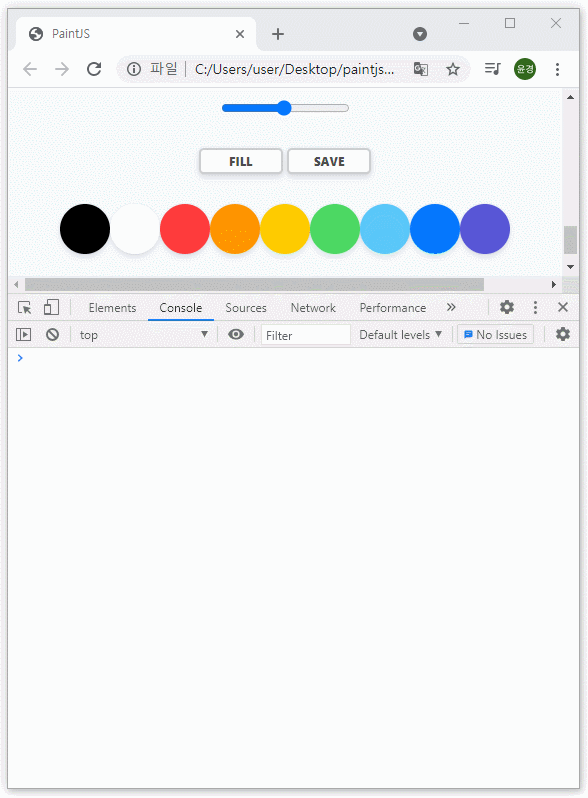
Task: Select the green color swatch
Action: click(335, 229)
